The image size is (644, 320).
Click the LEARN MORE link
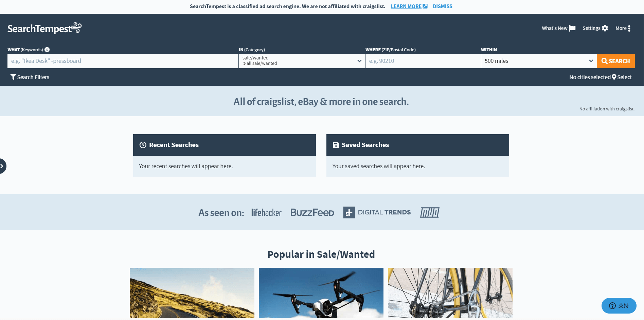(x=409, y=6)
